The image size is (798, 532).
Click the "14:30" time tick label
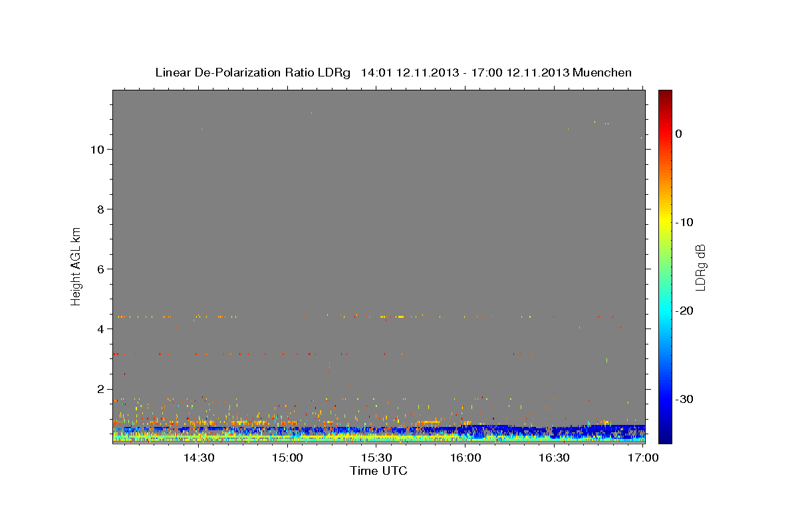[x=198, y=458]
